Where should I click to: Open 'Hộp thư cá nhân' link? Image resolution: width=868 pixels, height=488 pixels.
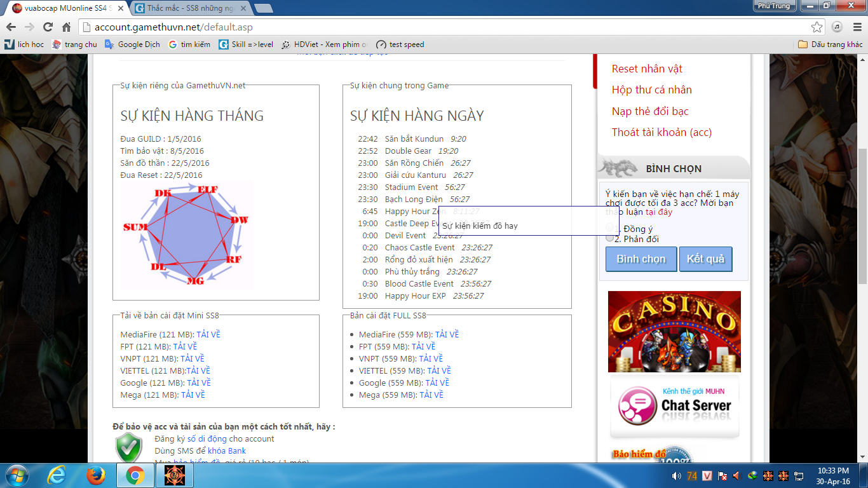coord(652,90)
